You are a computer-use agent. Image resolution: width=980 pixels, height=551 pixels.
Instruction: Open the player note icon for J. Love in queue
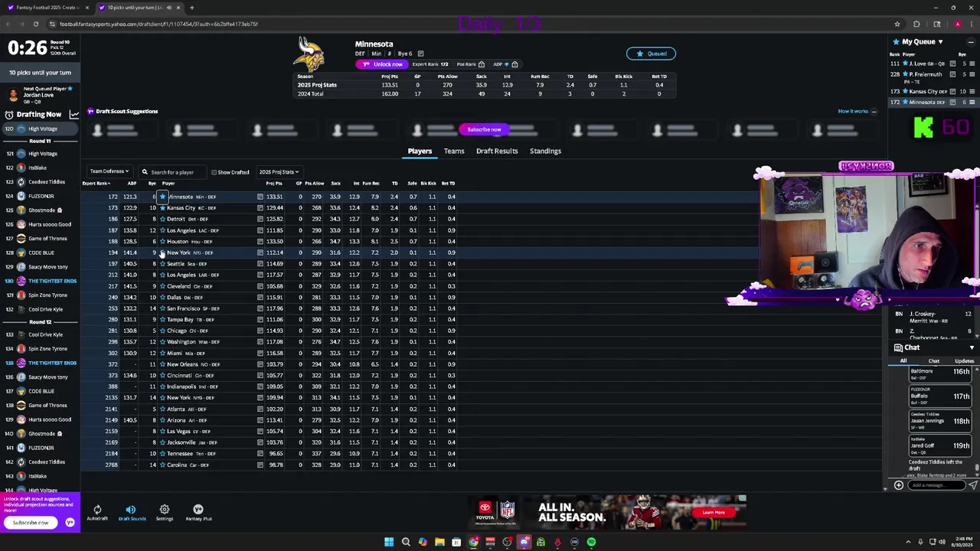[952, 64]
